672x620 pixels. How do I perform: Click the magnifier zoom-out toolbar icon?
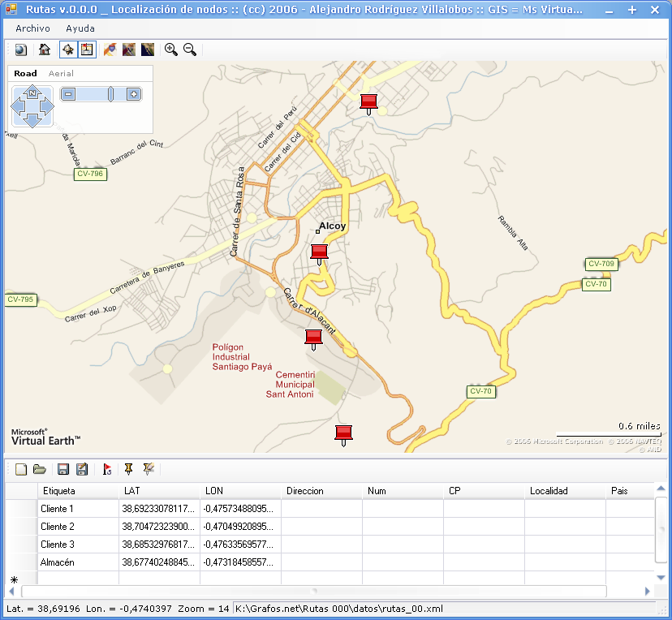click(x=190, y=50)
